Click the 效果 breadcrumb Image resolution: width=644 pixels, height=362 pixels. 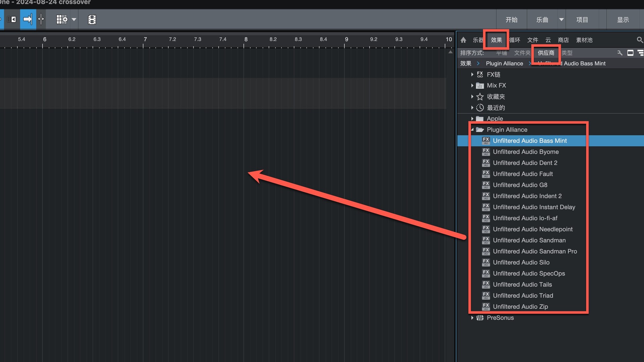tap(466, 63)
